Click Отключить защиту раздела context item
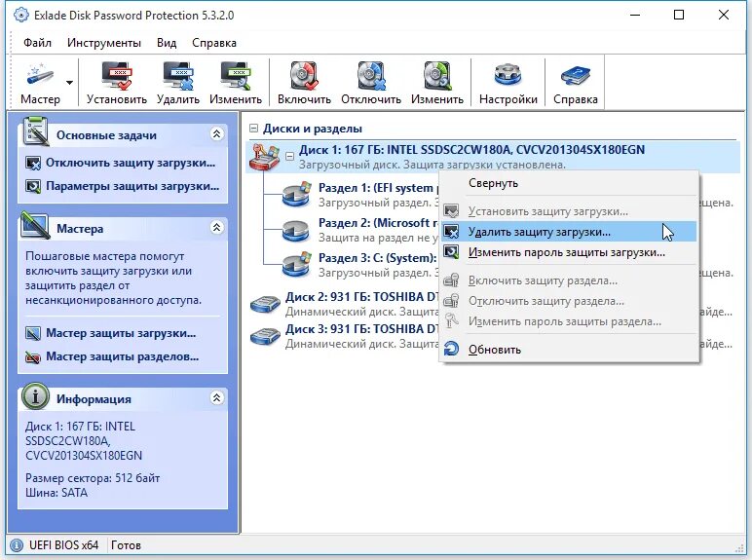 point(569,301)
